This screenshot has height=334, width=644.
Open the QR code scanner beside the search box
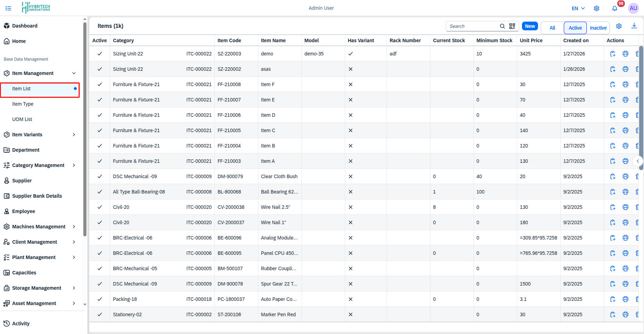512,26
